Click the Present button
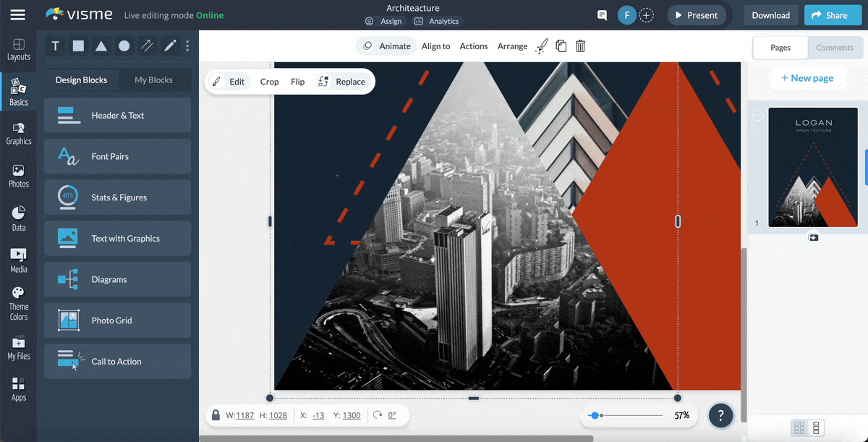868x442 pixels. tap(696, 14)
